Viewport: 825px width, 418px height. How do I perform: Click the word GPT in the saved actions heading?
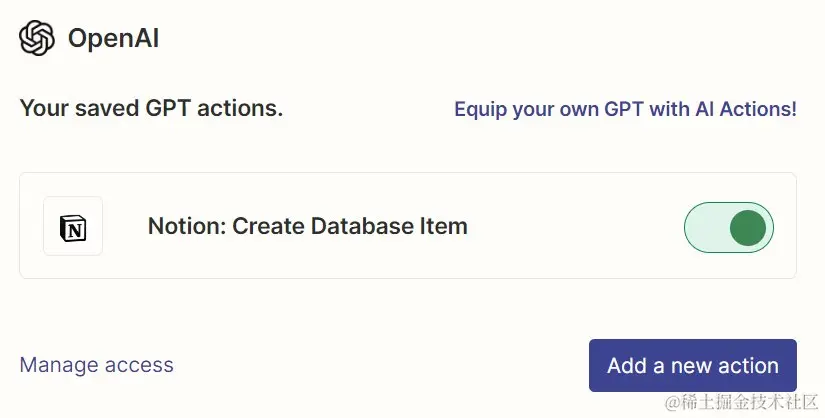click(x=168, y=108)
